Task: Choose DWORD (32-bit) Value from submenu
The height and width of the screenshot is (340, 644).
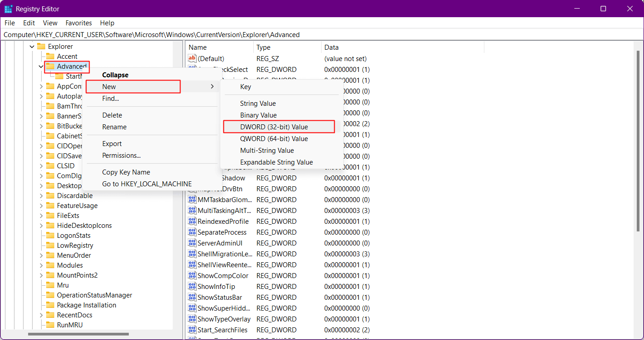Action: click(279, 127)
